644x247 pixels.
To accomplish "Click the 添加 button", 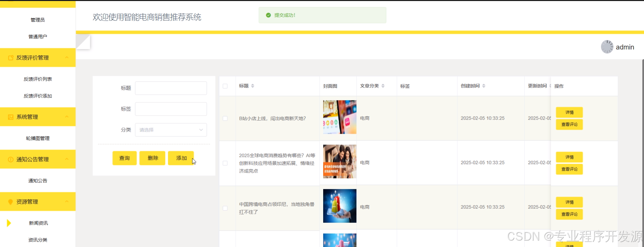I will pos(181,158).
